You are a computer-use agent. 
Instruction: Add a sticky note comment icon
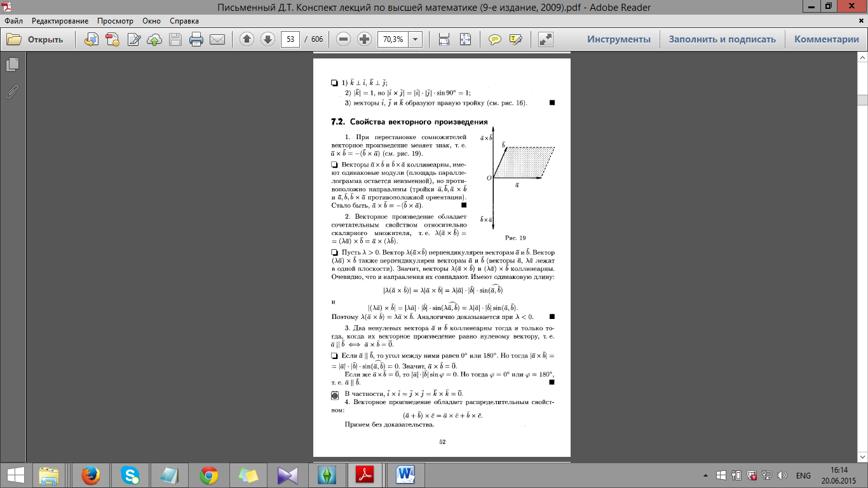494,39
